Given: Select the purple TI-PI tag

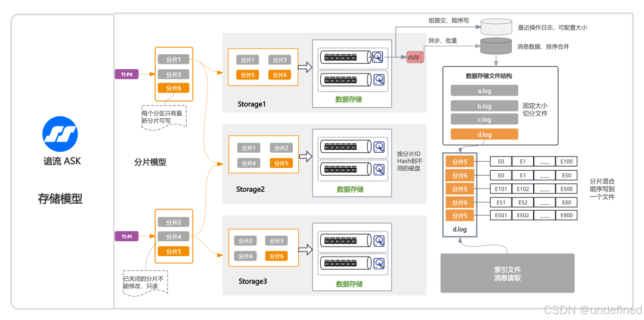Looking at the screenshot, I should pos(126,236).
